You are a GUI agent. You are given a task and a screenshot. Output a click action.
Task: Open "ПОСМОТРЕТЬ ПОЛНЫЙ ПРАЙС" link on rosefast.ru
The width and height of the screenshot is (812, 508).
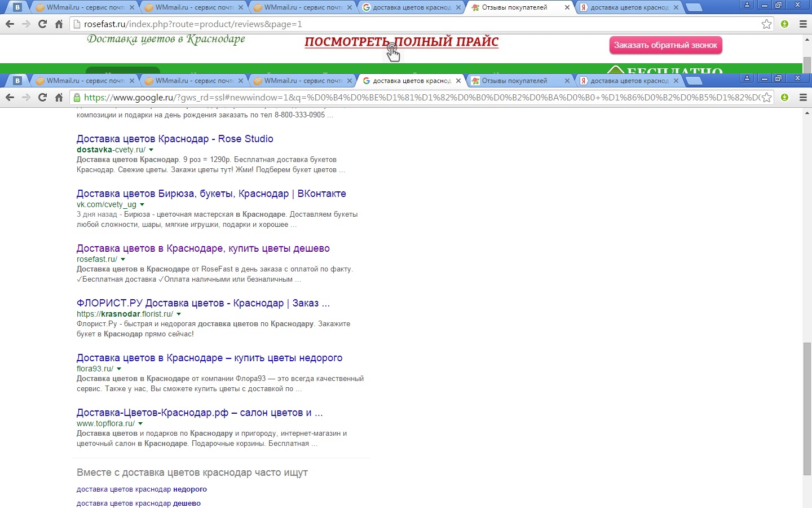coord(401,42)
